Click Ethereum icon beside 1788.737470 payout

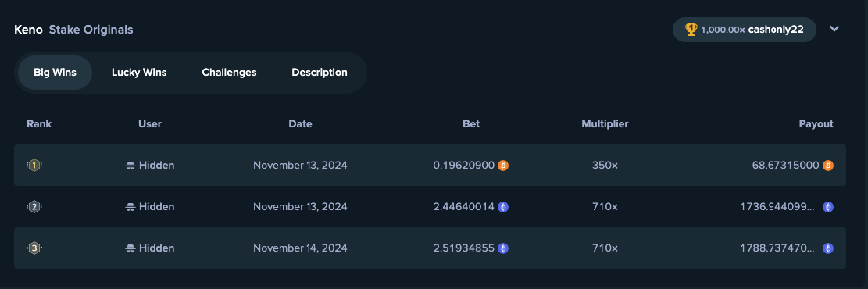pos(827,248)
